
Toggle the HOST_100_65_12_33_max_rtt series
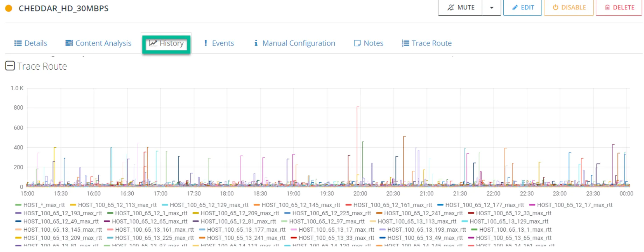tap(510, 213)
